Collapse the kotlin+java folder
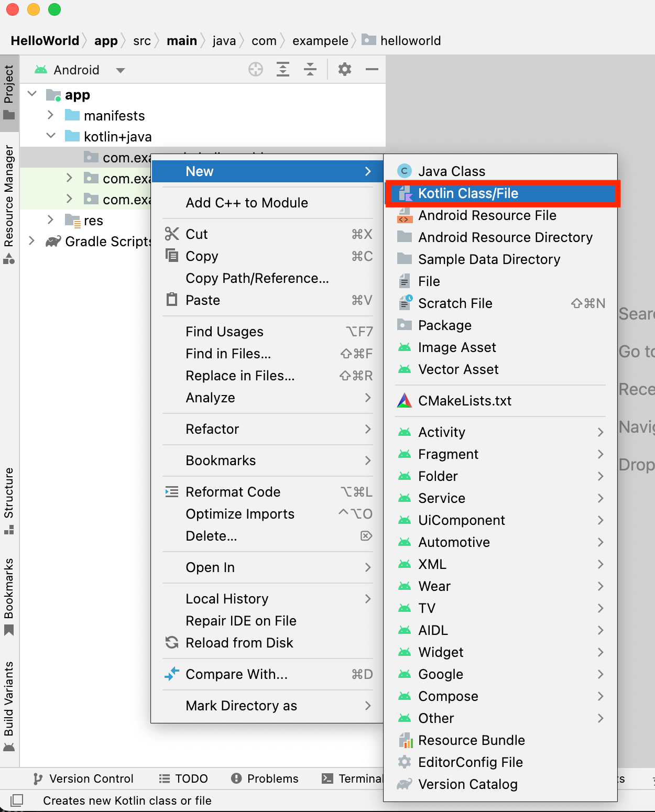Viewport: 655px width, 812px height. coord(51,136)
